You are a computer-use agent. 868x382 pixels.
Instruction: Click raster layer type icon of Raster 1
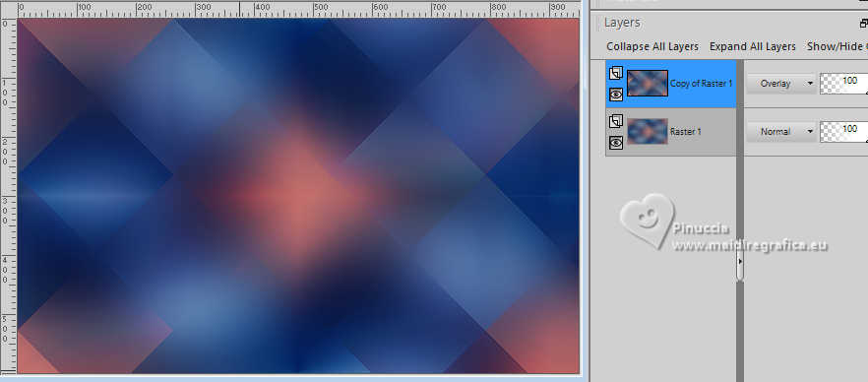(616, 121)
